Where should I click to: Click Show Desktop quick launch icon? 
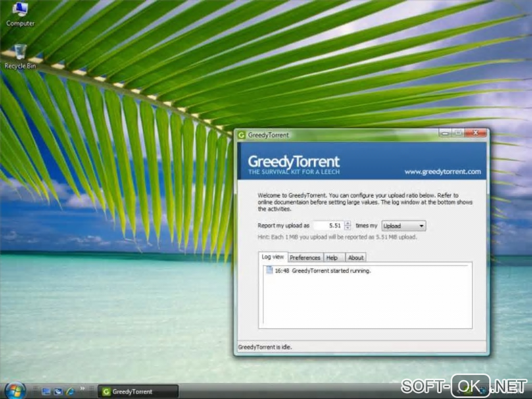[46, 392]
